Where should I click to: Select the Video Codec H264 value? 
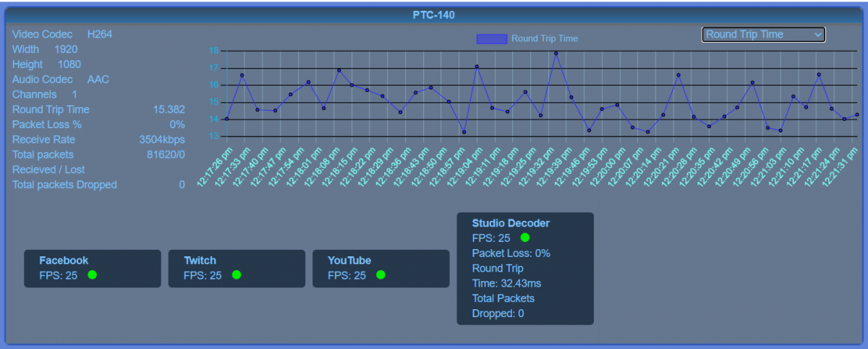point(100,34)
